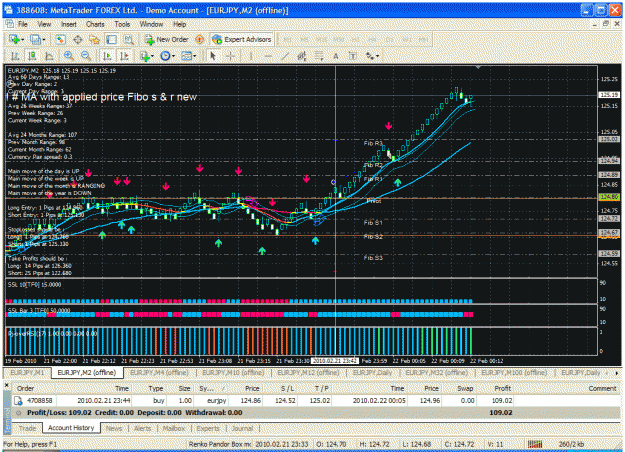
Task: Zoom in on the chart
Action: tap(69, 56)
